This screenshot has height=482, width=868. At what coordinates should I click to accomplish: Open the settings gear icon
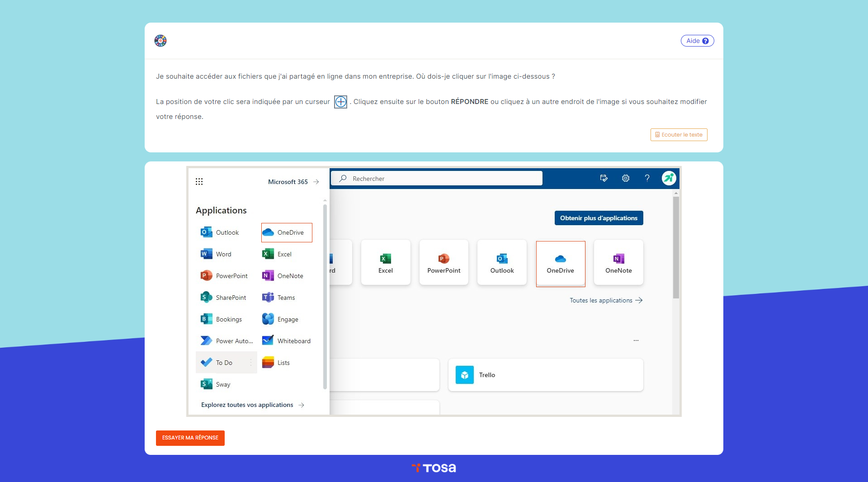(626, 178)
